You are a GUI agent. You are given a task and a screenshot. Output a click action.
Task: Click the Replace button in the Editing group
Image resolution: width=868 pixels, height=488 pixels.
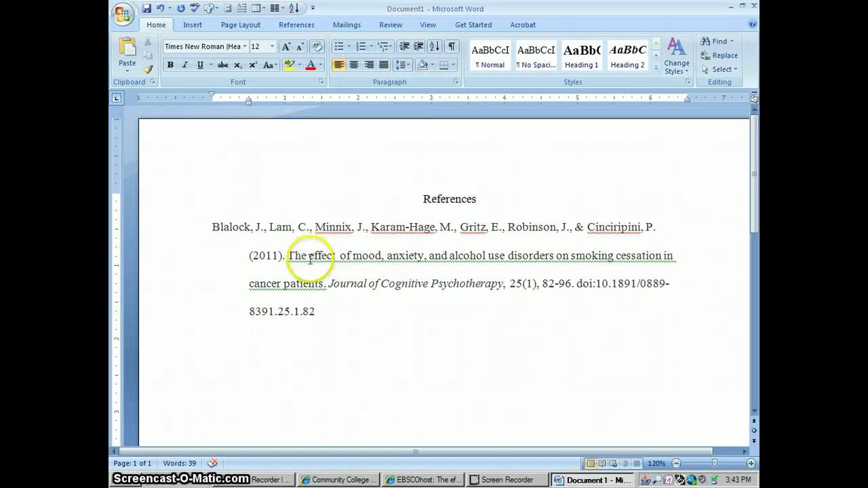tap(719, 56)
